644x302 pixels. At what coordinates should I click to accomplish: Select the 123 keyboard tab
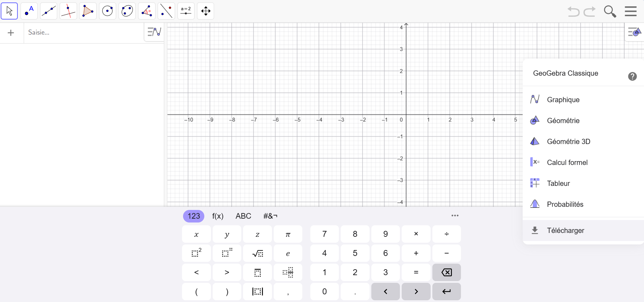coord(194,216)
